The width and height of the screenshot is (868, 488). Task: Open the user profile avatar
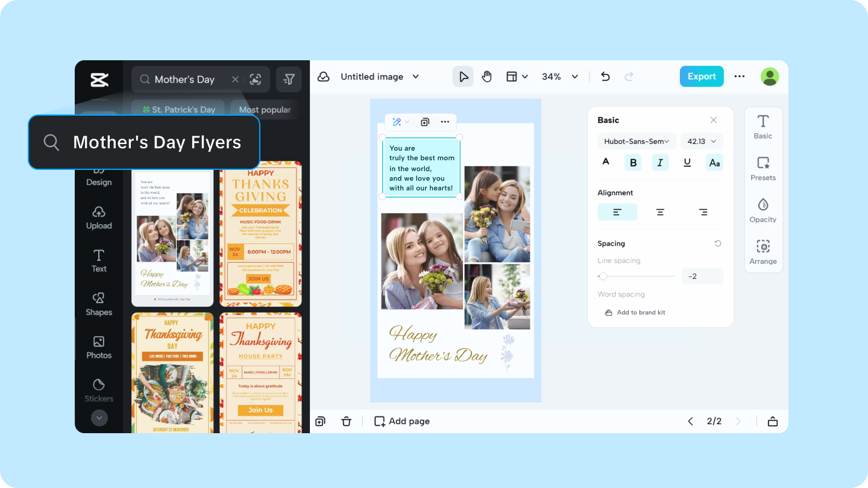tap(770, 77)
